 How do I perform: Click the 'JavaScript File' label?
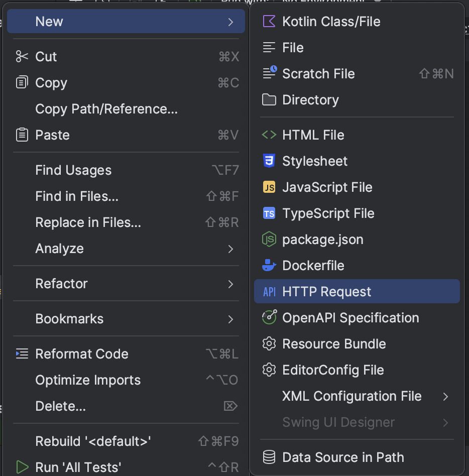click(327, 187)
